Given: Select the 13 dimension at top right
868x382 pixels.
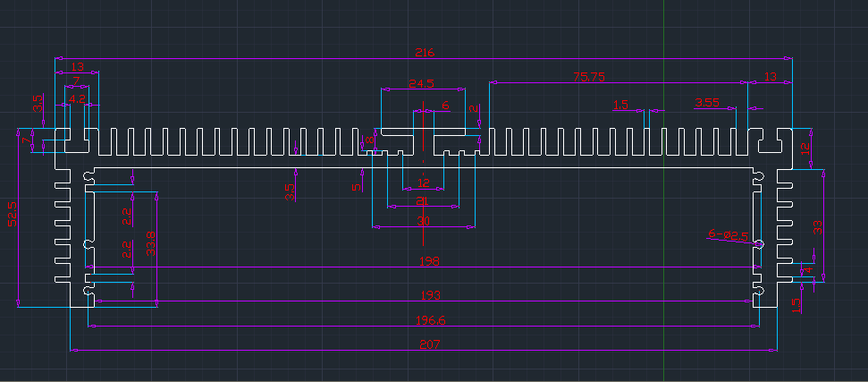Looking at the screenshot, I should click(x=770, y=77).
